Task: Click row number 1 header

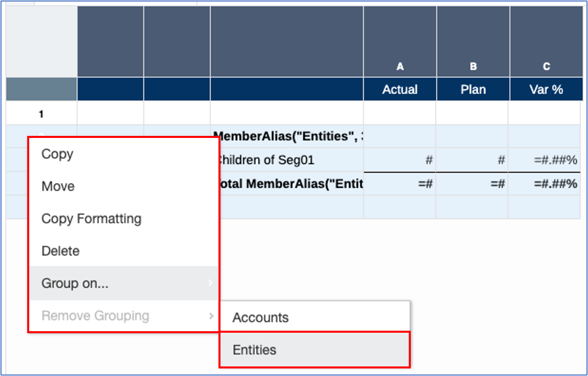Action: pos(41,113)
